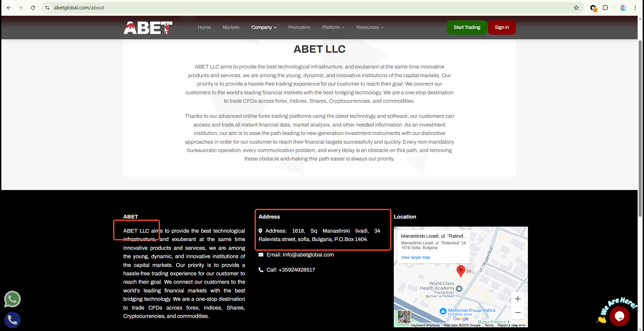
Task: Go to the Home page
Action: tap(204, 28)
